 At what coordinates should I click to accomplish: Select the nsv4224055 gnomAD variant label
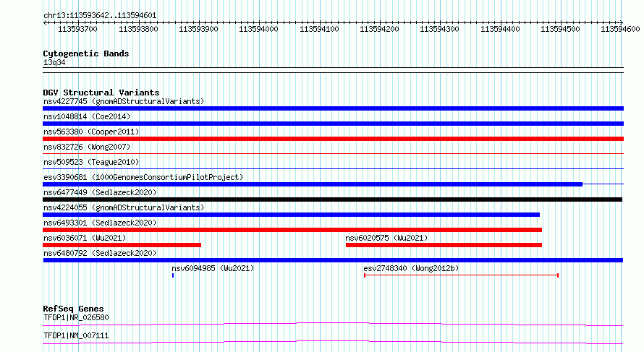(124, 207)
